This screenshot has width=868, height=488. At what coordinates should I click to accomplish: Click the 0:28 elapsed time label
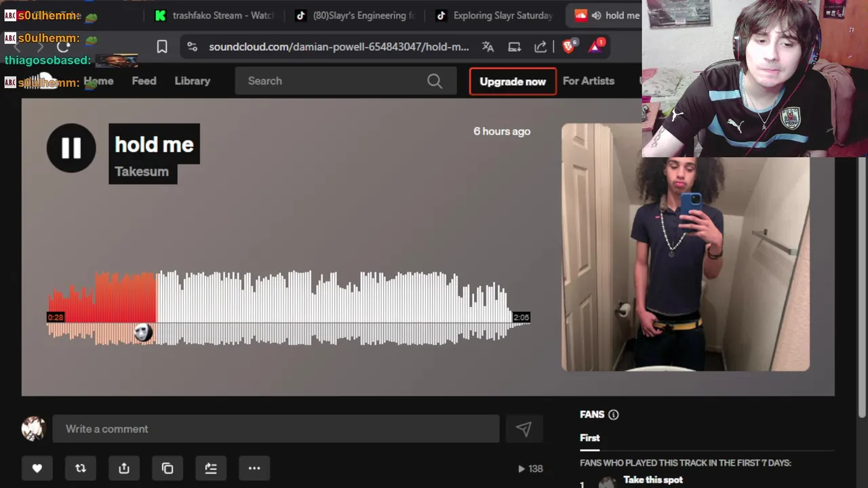56,317
